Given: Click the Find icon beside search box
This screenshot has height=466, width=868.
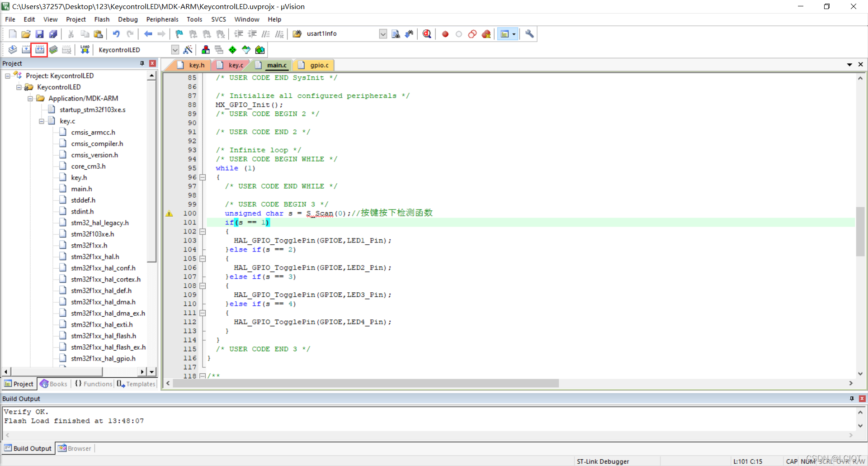Looking at the screenshot, I should coord(396,34).
